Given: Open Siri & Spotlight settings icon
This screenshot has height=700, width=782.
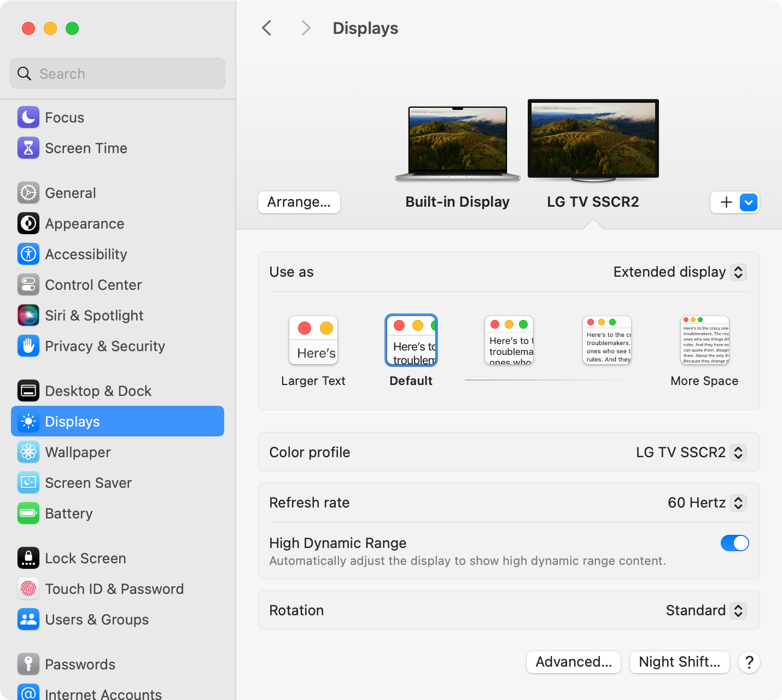Looking at the screenshot, I should pyautogui.click(x=28, y=316).
